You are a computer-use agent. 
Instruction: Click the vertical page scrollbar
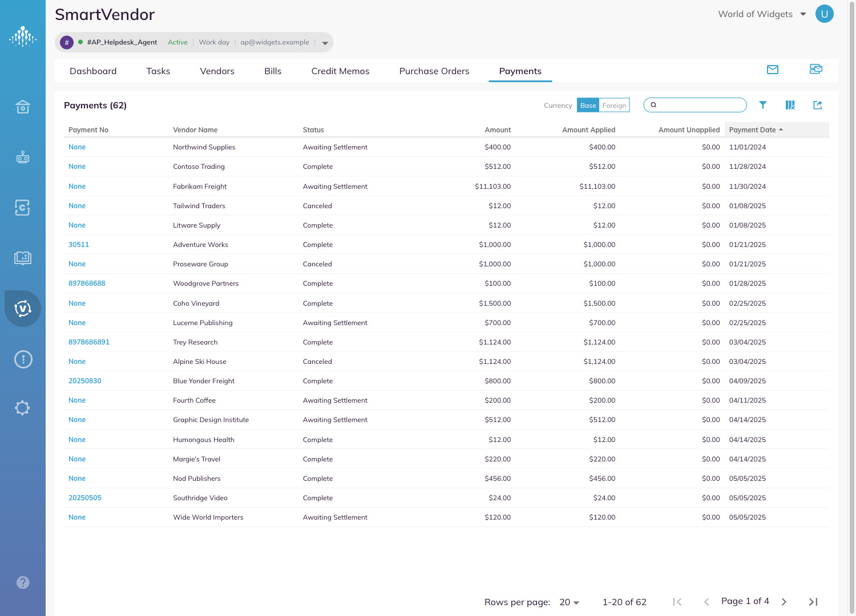point(852,308)
